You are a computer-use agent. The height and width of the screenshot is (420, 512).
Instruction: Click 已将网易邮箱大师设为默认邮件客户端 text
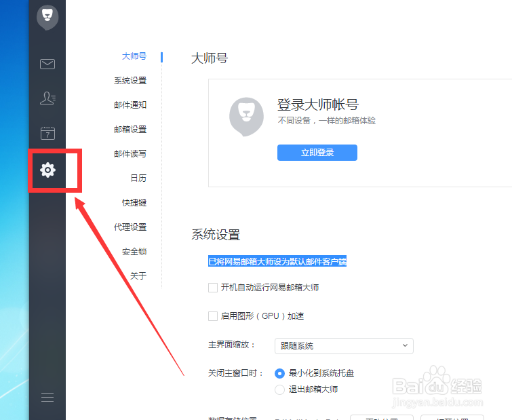point(277,261)
